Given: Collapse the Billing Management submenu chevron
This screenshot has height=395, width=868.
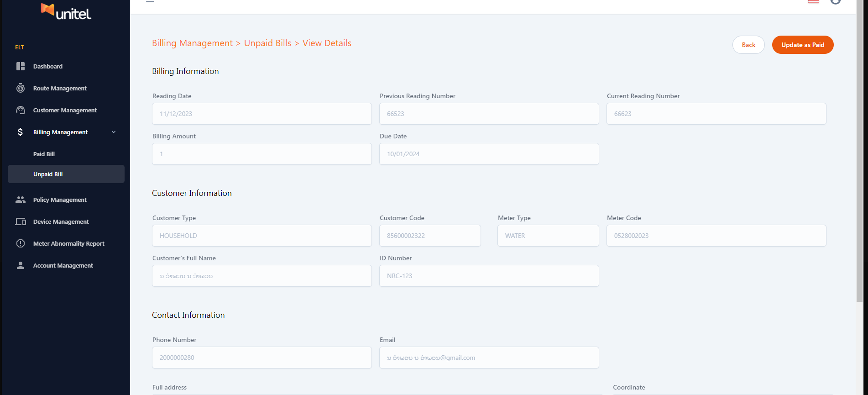Looking at the screenshot, I should [x=114, y=132].
